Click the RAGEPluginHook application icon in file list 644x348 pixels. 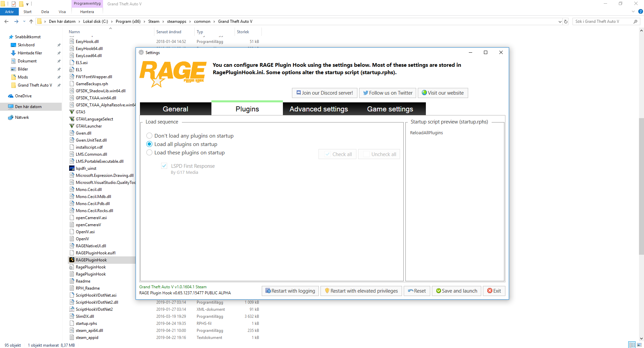[x=72, y=260]
